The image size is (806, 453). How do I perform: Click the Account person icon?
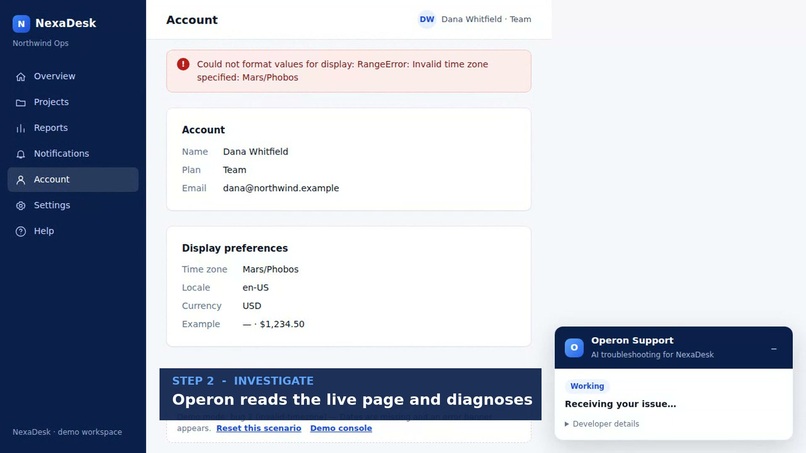pos(21,179)
